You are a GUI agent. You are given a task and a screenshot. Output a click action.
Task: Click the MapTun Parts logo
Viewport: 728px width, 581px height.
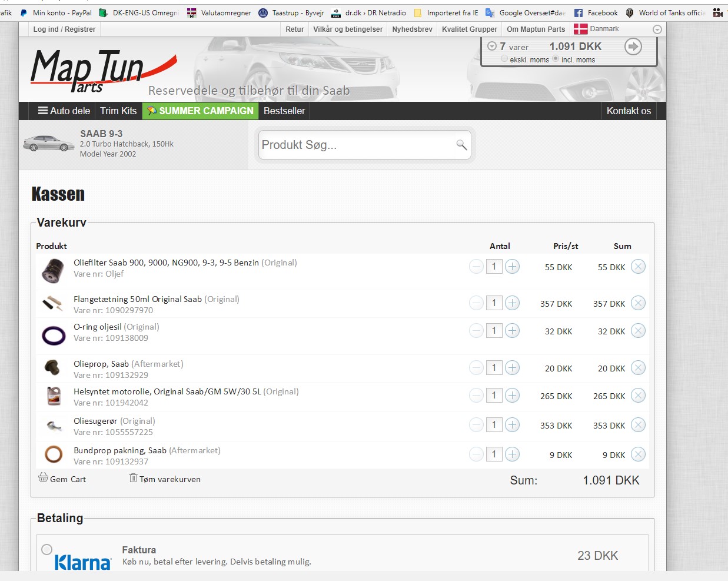104,71
